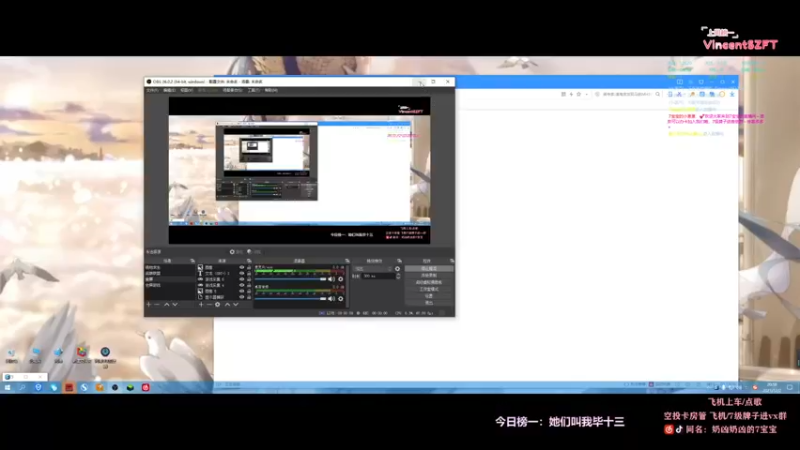800x450 pixels.
Task: Open the scene transition type dropdown
Action: click(x=373, y=269)
